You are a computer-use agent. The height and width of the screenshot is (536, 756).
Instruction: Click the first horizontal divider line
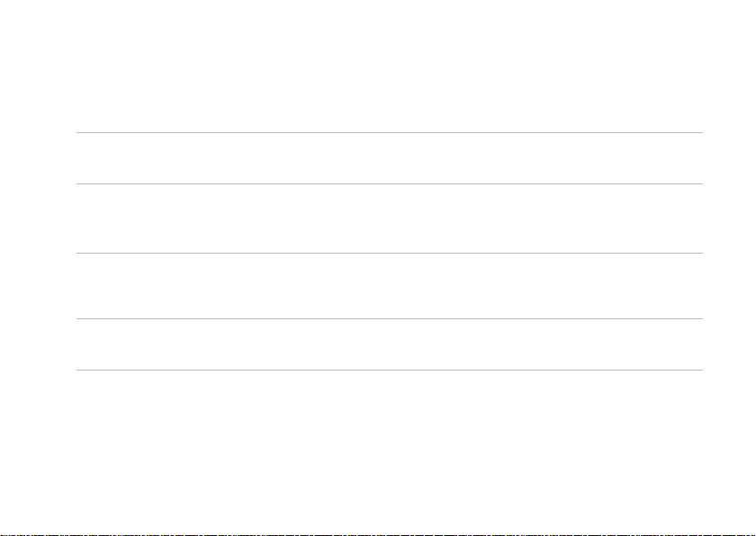(390, 132)
